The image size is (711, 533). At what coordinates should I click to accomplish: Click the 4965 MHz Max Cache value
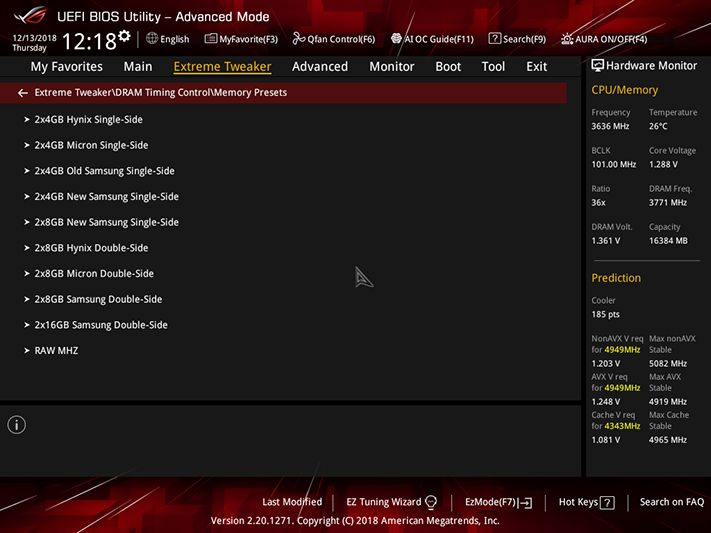[667, 440]
